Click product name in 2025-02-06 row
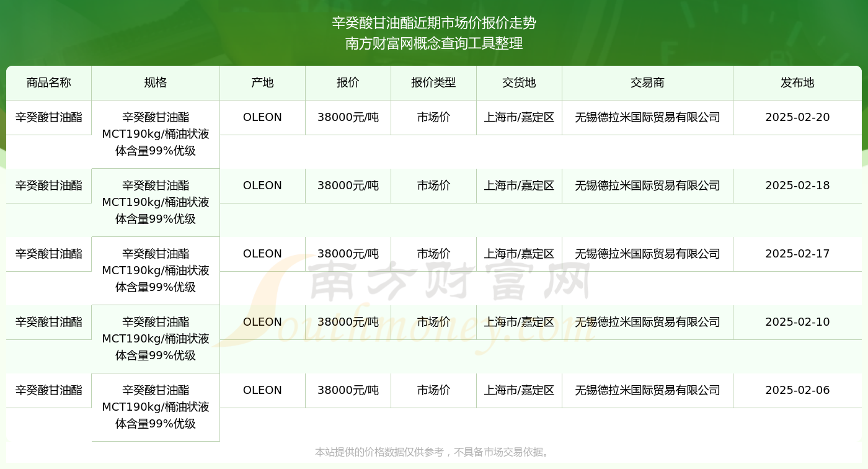The height and width of the screenshot is (469, 868). click(49, 390)
